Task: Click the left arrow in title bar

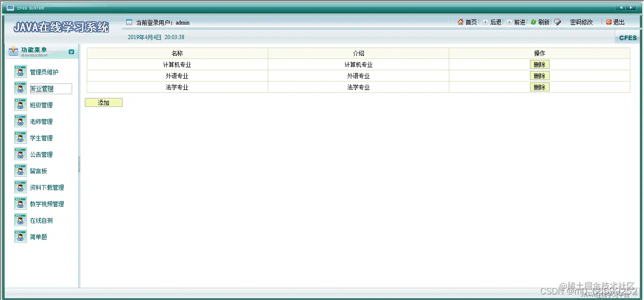Action: point(621,8)
